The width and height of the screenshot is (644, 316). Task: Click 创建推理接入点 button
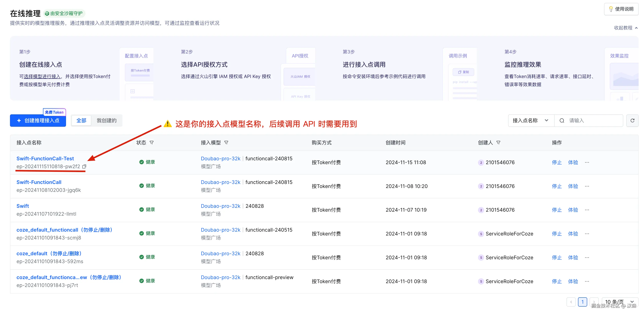tap(38, 121)
